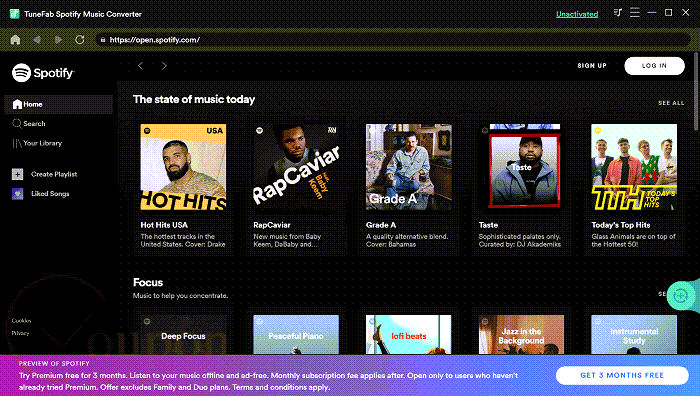Open Jazz in the Background tile
Viewport: 700px width, 396px height.
click(x=521, y=334)
